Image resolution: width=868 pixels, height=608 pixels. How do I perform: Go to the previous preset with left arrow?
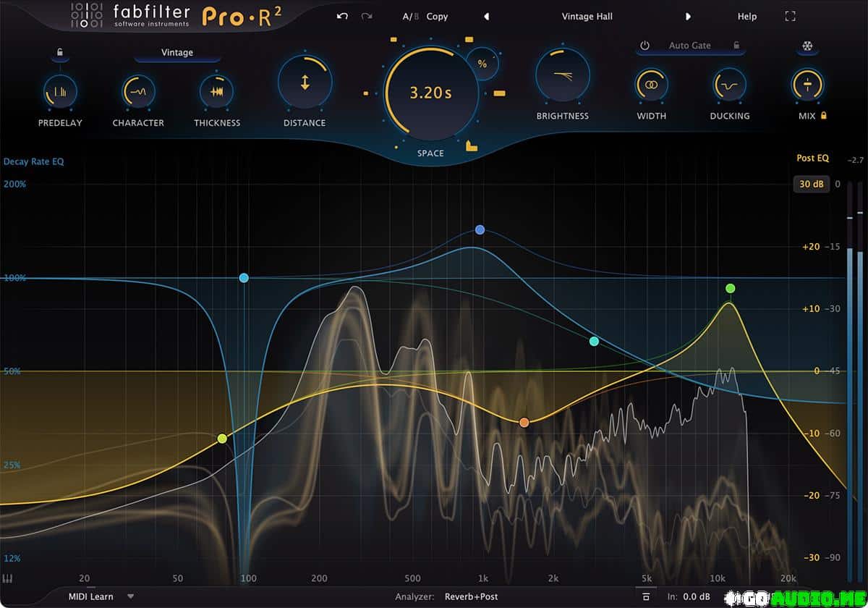click(486, 16)
